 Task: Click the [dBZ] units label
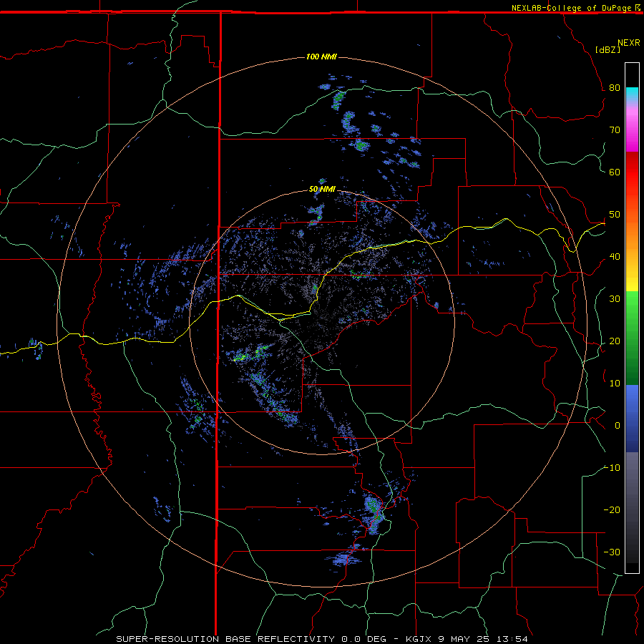(608, 49)
